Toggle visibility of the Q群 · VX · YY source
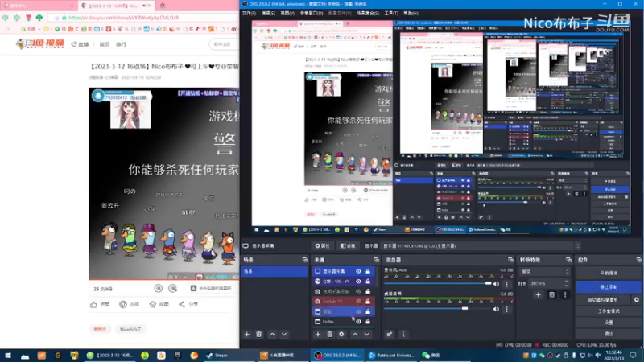The height and width of the screenshot is (362, 644). 358,281
